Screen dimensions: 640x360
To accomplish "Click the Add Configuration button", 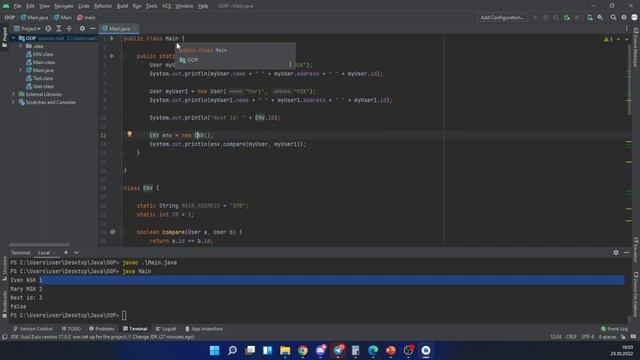I will point(502,18).
